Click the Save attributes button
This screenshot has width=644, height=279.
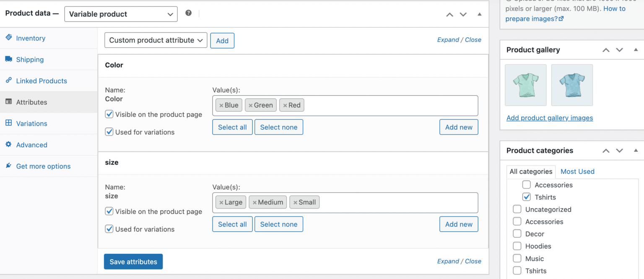(133, 261)
